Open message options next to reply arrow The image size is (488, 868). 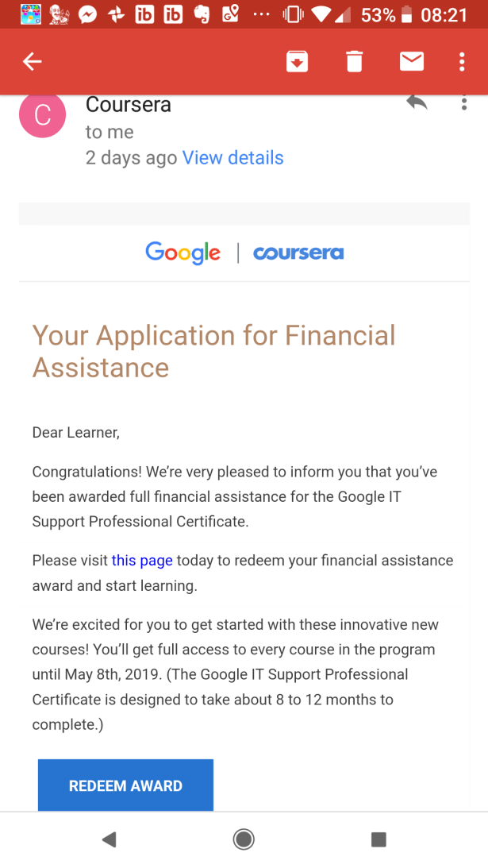point(464,102)
